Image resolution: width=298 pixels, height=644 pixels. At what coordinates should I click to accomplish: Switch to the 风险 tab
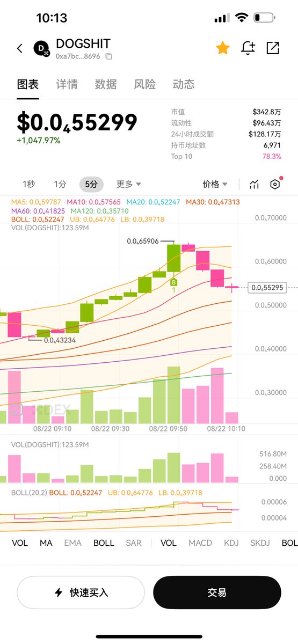145,84
